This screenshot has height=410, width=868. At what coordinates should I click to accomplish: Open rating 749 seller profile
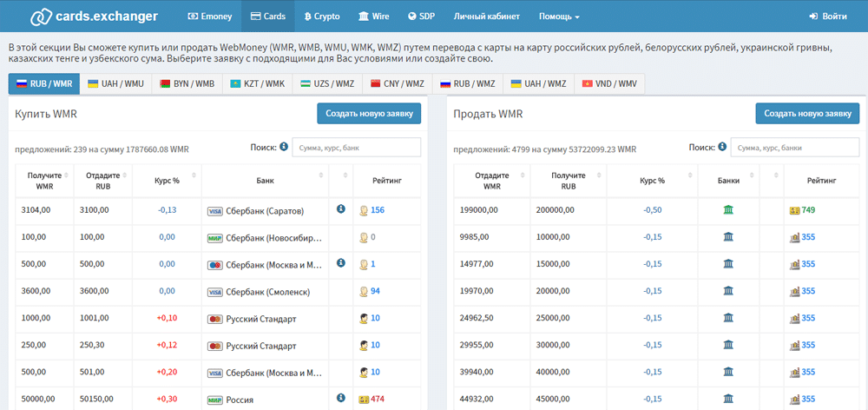(x=808, y=210)
